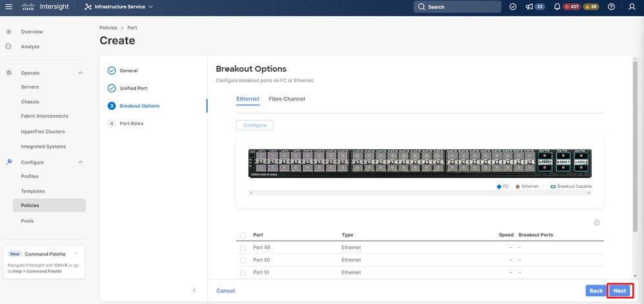Open the Help question mark icon
The height and width of the screenshot is (304, 644).
click(611, 7)
